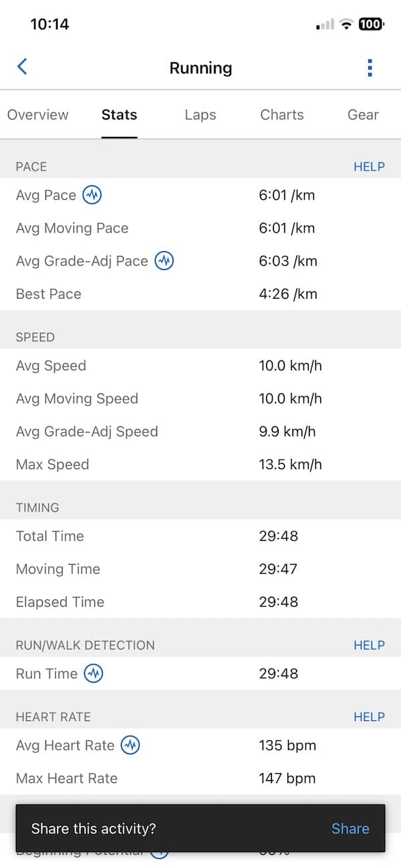401x868 pixels.
Task: Tap the battery indicator in status bar
Action: click(x=371, y=24)
